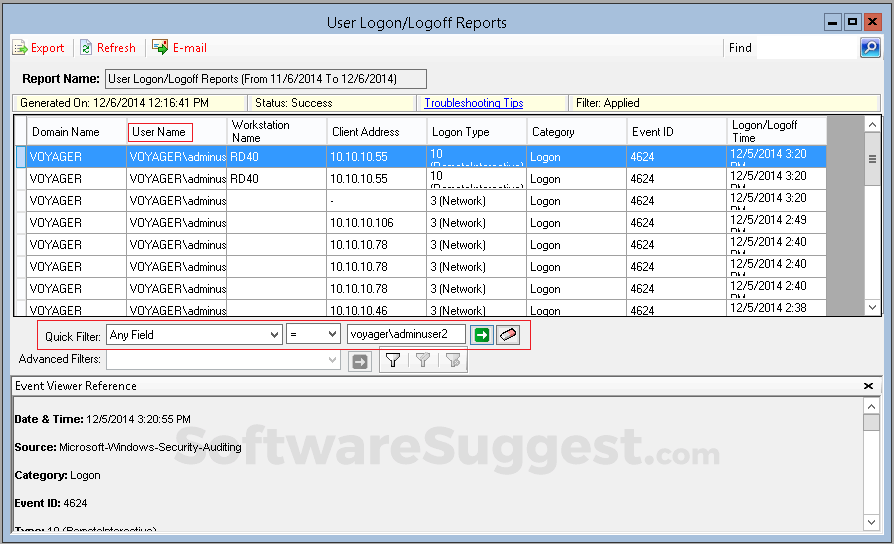Screen dimensions: 894x544
Task: Click the E-mail envelope icon
Action: pyautogui.click(x=160, y=47)
